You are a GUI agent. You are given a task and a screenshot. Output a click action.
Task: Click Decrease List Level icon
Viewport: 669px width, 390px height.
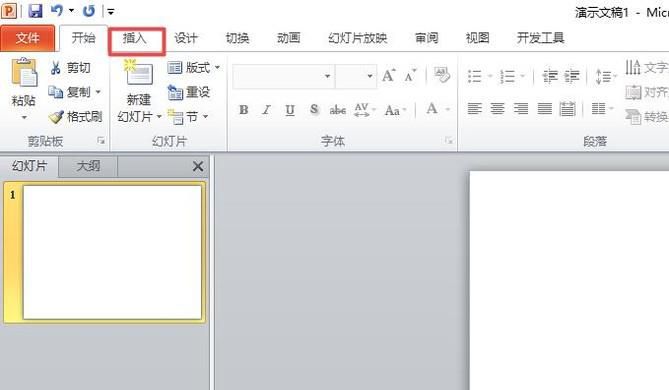click(550, 76)
